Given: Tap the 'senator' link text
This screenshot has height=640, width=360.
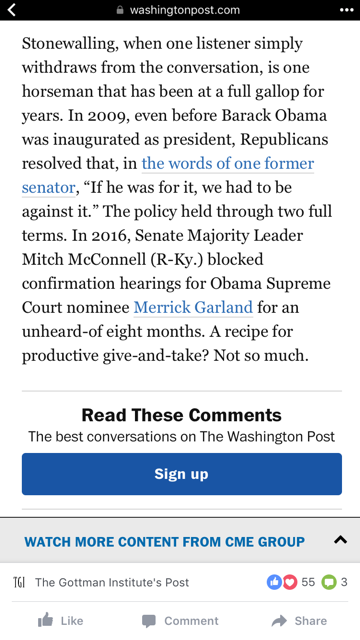Looking at the screenshot, I should tap(49, 187).
